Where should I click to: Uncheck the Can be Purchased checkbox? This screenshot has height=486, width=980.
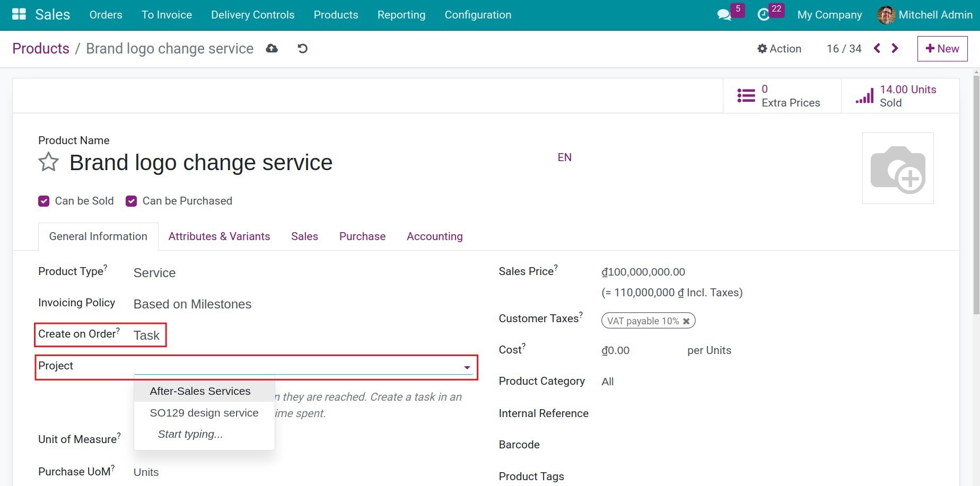coord(131,201)
